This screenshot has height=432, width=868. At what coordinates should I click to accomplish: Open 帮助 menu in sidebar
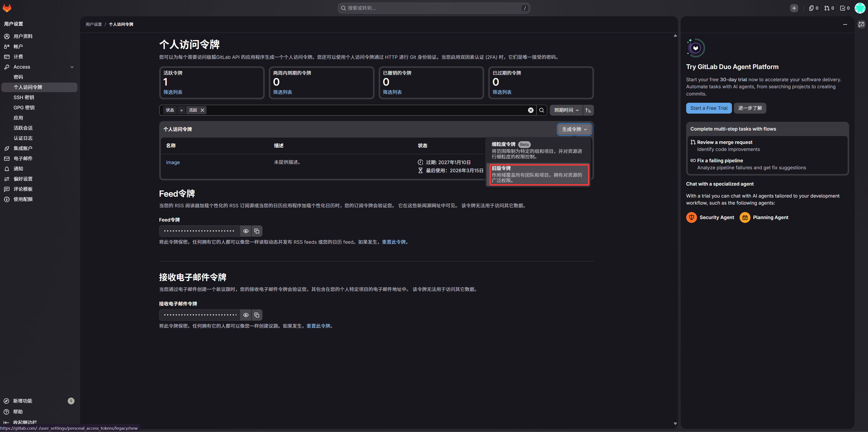pyautogui.click(x=39, y=411)
